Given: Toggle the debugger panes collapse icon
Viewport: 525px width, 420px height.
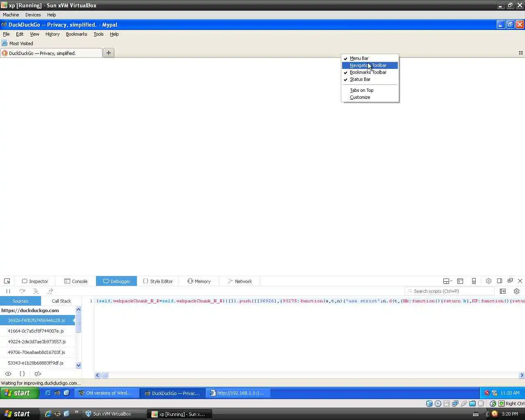Looking at the screenshot, I should pos(503,291).
